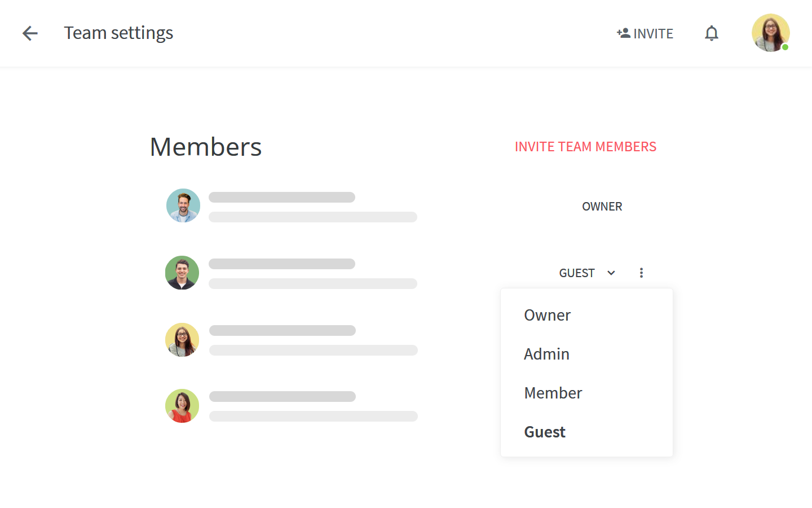Open the user profile avatar menu

pos(770,33)
